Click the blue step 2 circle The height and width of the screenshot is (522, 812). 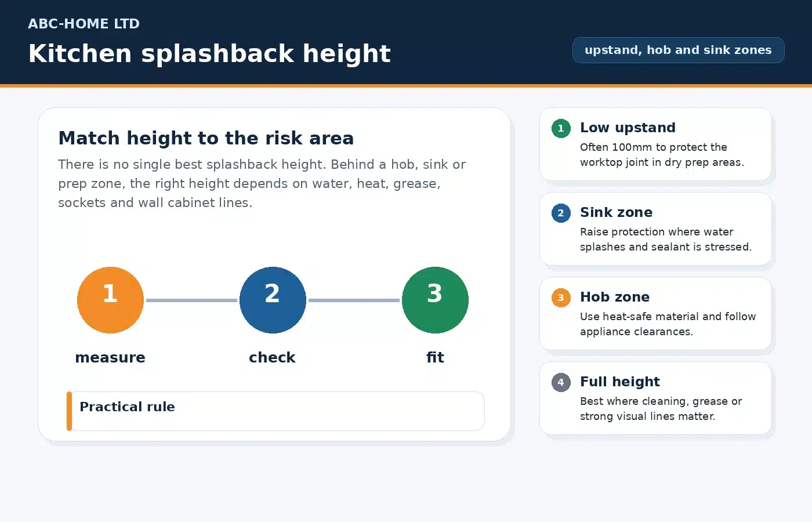point(273,300)
